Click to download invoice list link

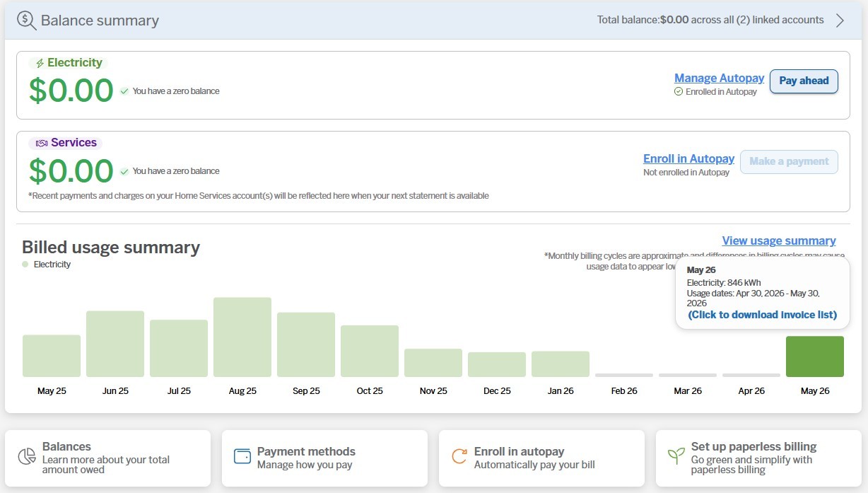click(x=762, y=315)
